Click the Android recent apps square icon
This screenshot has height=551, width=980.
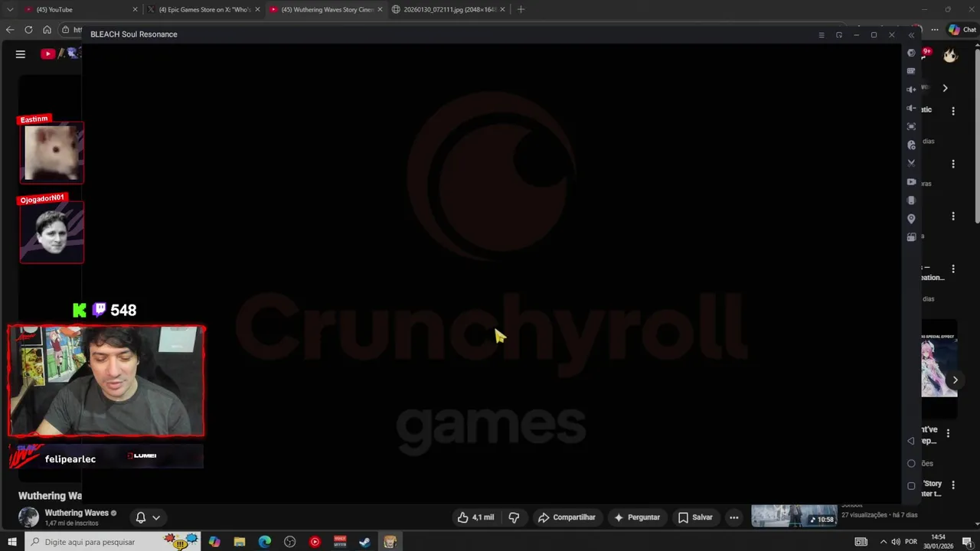pyautogui.click(x=911, y=486)
